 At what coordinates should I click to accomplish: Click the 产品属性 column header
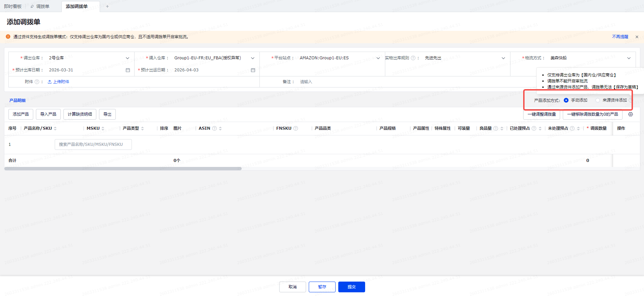(x=421, y=128)
